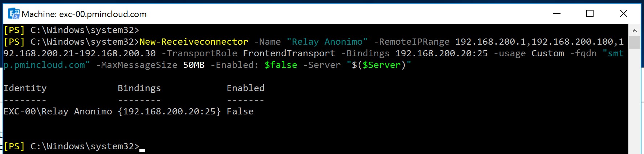Click the EXC-00\Relay Anonimo identity value
Screen dimensions: 644x154
pyautogui.click(x=58, y=112)
